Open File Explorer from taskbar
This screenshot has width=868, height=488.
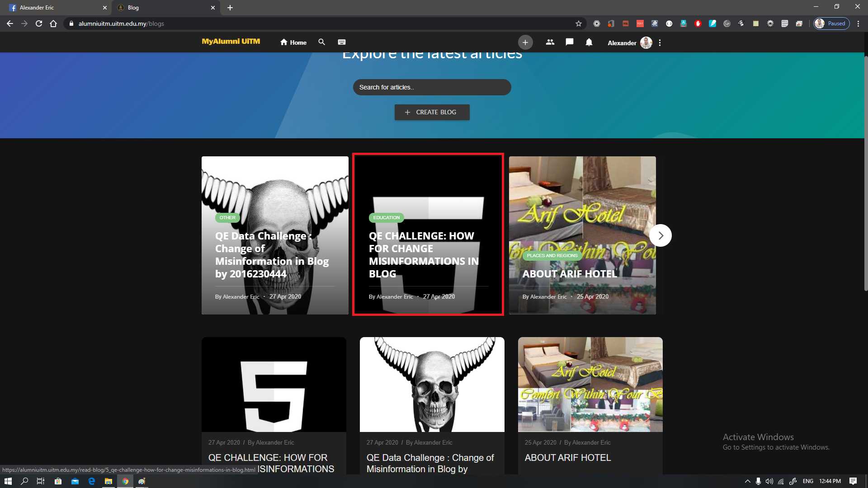108,481
